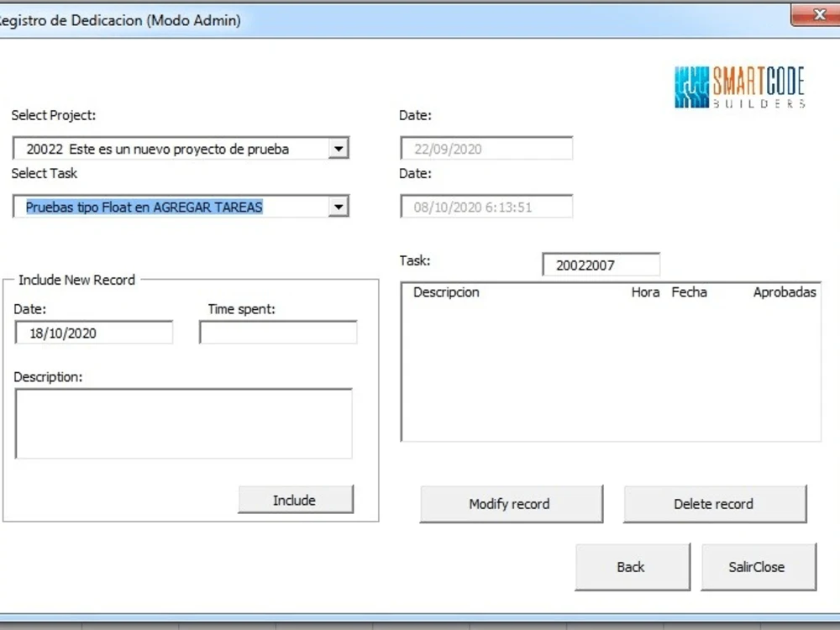840x630 pixels.
Task: Click the Task number field 20022007
Action: (601, 265)
